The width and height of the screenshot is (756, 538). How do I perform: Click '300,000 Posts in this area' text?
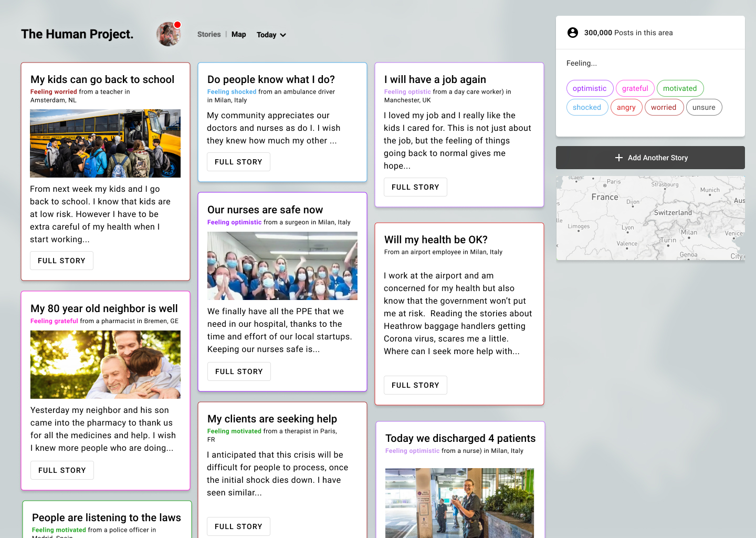pyautogui.click(x=628, y=33)
